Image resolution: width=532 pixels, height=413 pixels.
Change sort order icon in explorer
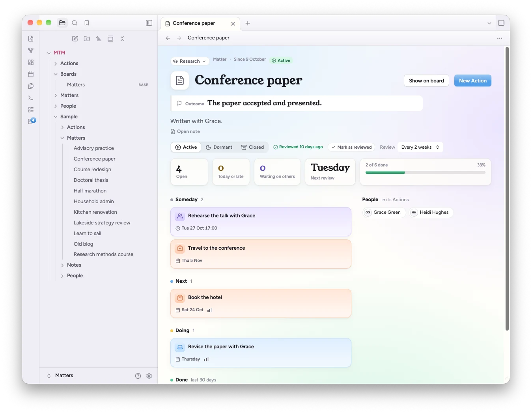[x=99, y=39]
